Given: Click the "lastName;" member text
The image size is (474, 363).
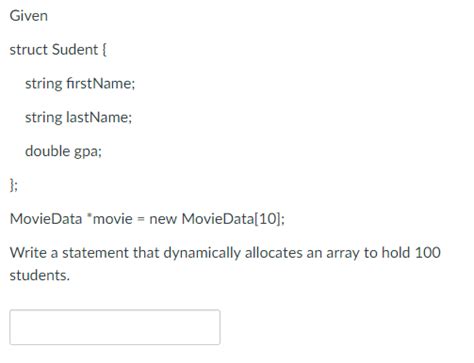Looking at the screenshot, I should [99, 117].
